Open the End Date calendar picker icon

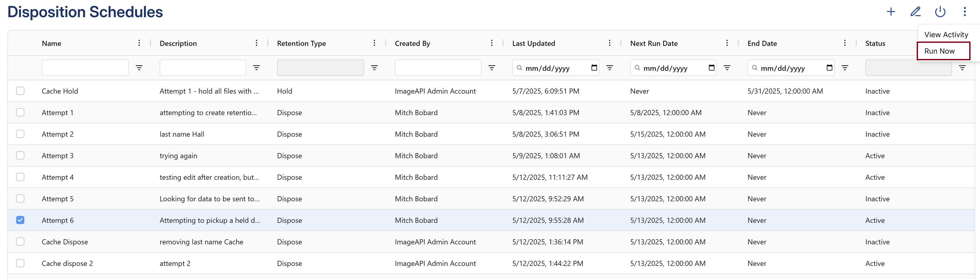pyautogui.click(x=829, y=68)
